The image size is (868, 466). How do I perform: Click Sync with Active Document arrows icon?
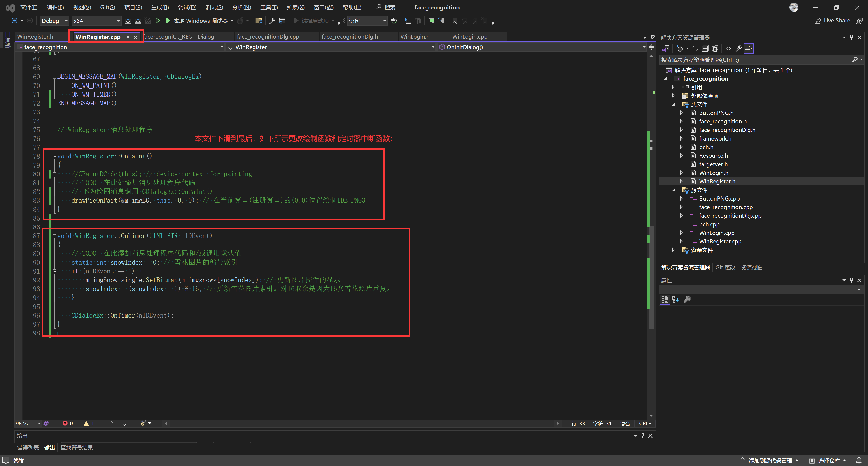[x=695, y=48]
